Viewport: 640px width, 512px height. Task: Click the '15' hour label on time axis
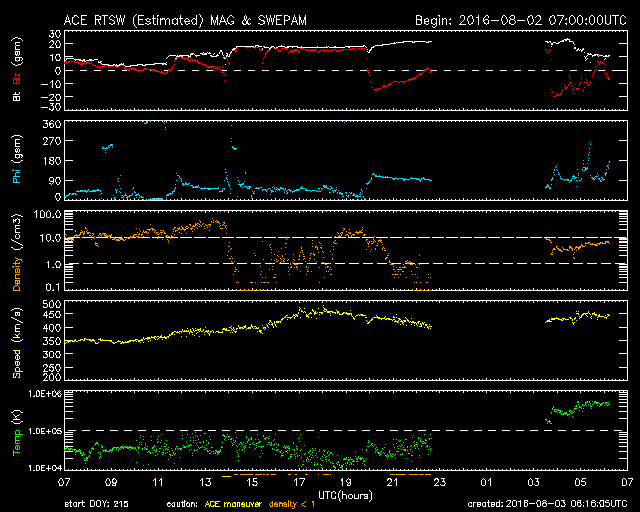pos(252,483)
